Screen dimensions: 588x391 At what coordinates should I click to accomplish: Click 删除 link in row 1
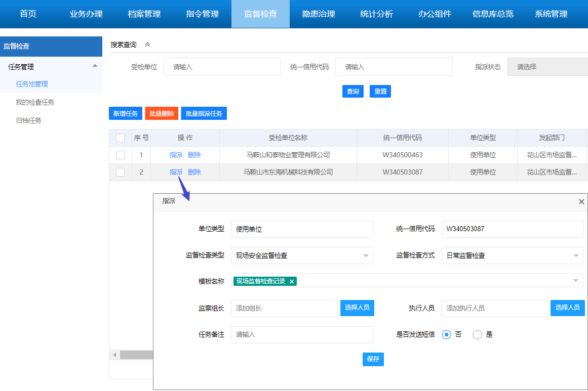click(194, 155)
